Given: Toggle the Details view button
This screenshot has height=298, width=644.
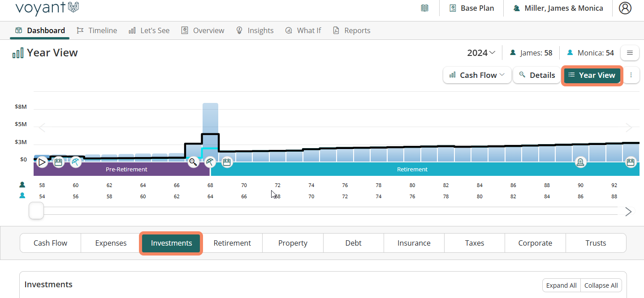Looking at the screenshot, I should click(x=537, y=75).
